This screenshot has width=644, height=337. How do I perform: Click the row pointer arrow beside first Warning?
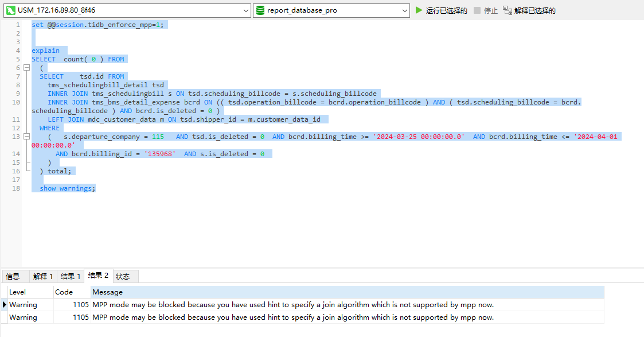click(5, 304)
